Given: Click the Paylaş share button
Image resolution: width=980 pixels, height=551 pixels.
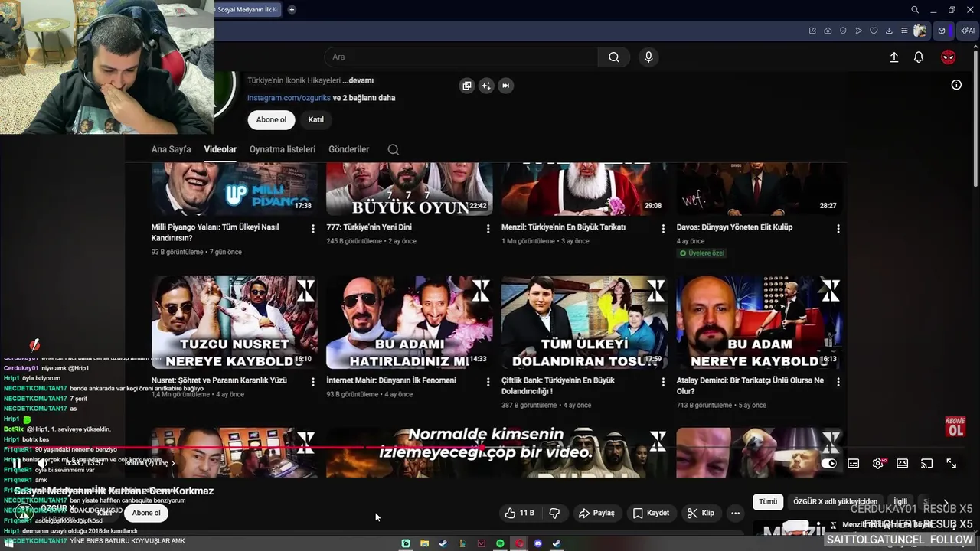Looking at the screenshot, I should point(596,513).
